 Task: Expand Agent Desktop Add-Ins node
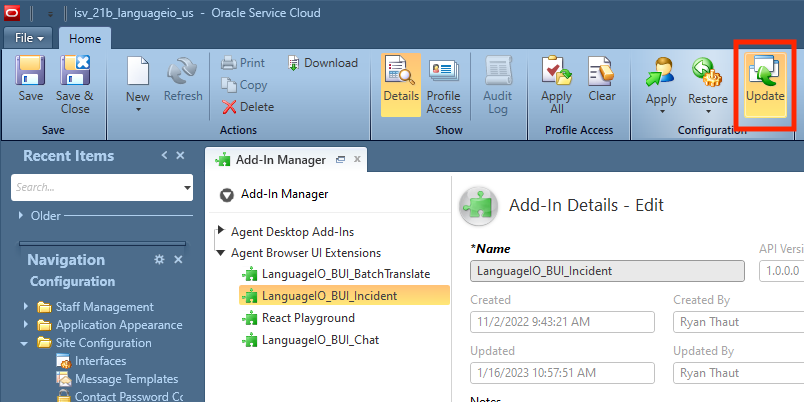pos(221,230)
